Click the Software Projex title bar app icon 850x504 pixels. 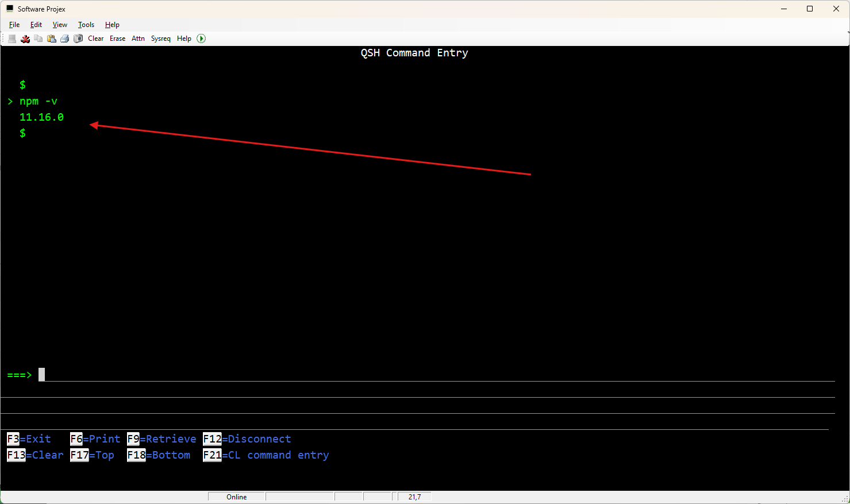tap(10, 9)
